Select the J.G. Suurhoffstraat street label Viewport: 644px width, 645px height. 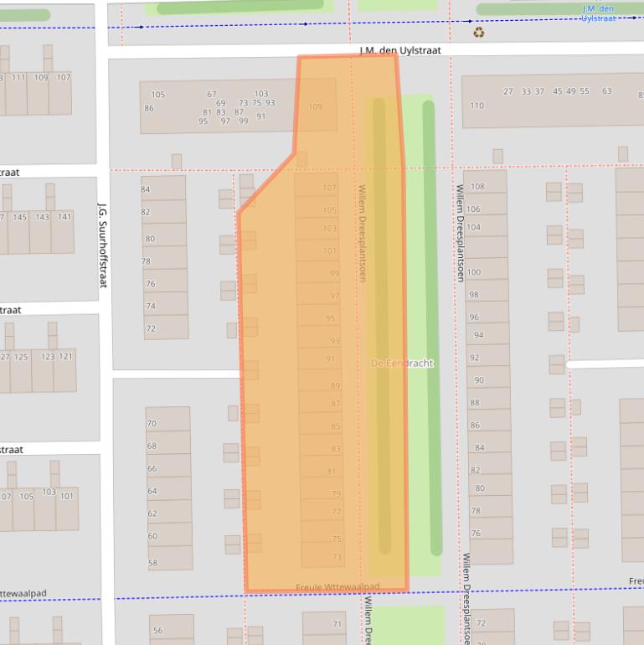tap(102, 244)
